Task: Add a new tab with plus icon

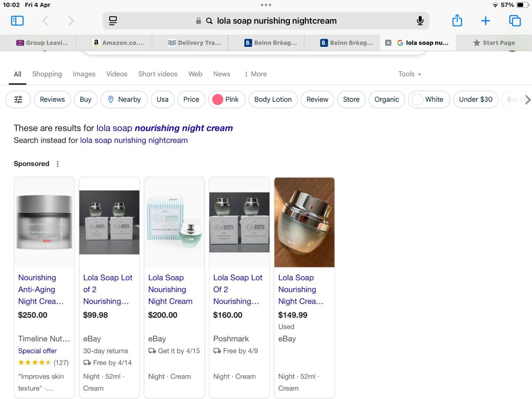Action: click(x=485, y=21)
